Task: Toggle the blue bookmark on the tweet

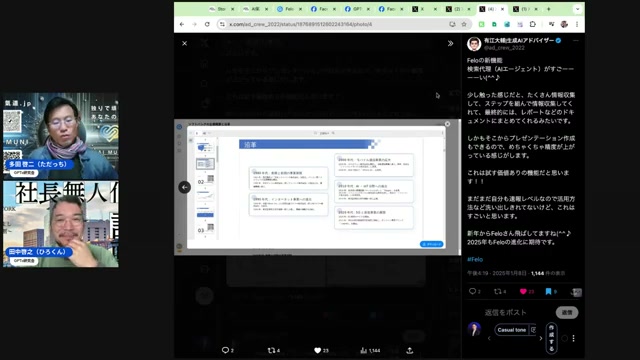Action: tap(548, 291)
